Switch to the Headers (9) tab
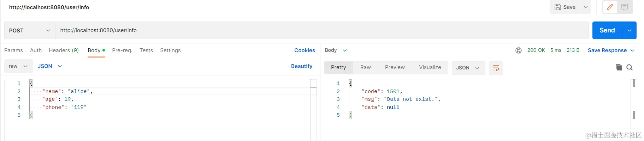The height and width of the screenshot is (141, 644). click(x=64, y=50)
